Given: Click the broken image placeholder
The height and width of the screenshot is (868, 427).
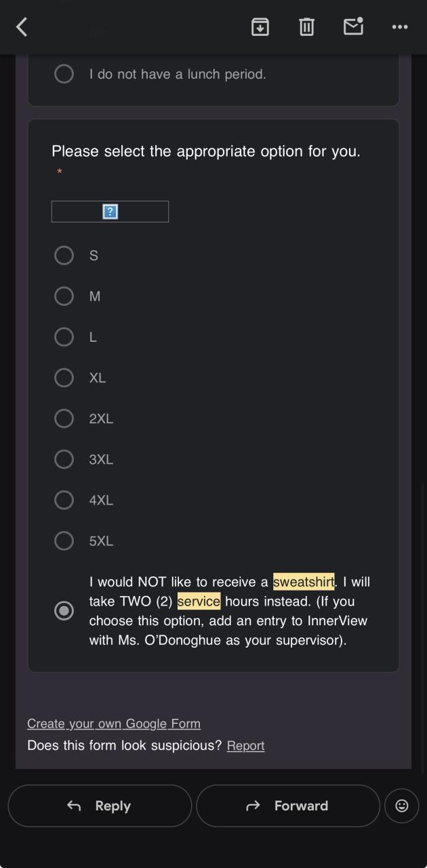Looking at the screenshot, I should 110,212.
